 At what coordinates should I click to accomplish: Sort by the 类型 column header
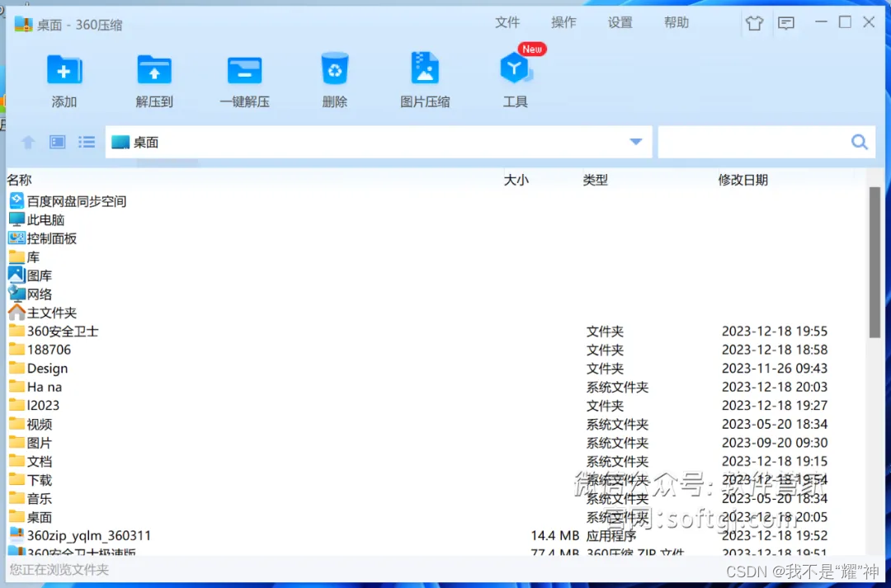pyautogui.click(x=595, y=180)
